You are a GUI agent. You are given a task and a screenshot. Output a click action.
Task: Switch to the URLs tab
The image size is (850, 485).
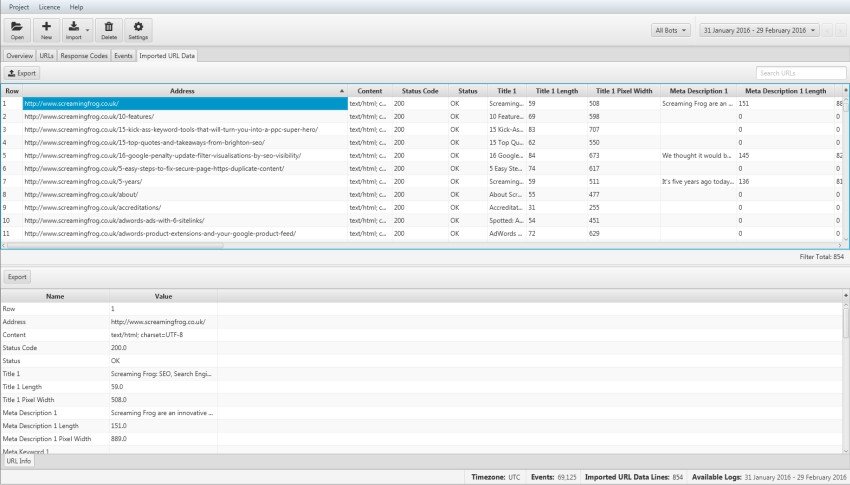47,56
